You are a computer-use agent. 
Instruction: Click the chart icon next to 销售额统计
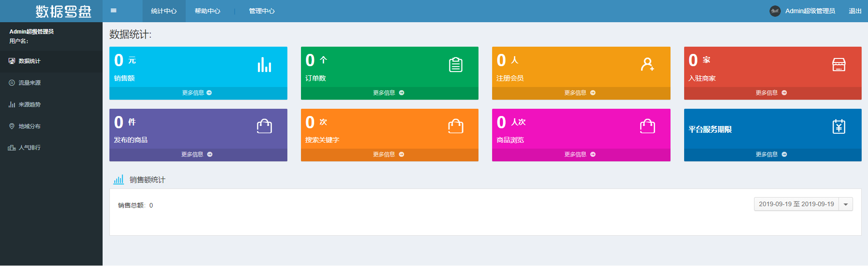(118, 179)
